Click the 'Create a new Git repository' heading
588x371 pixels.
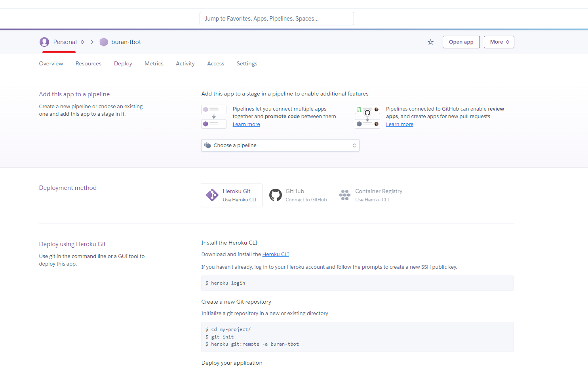[x=236, y=302]
